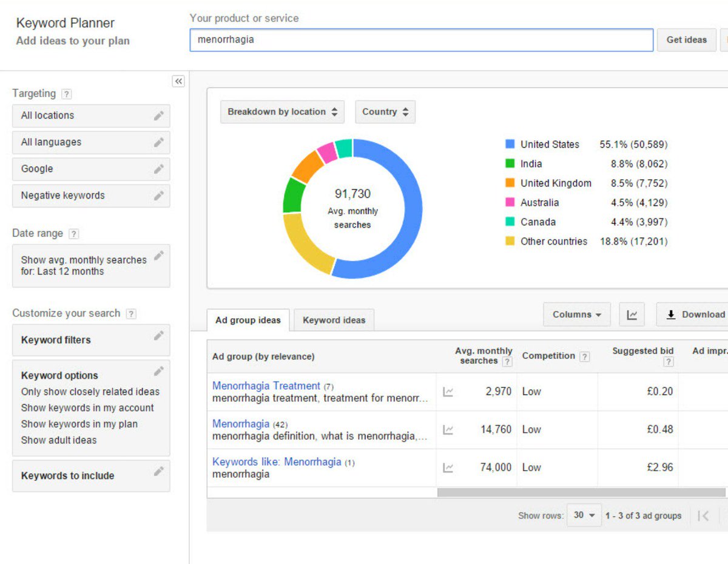Click Canada teal legend swatch

[510, 222]
